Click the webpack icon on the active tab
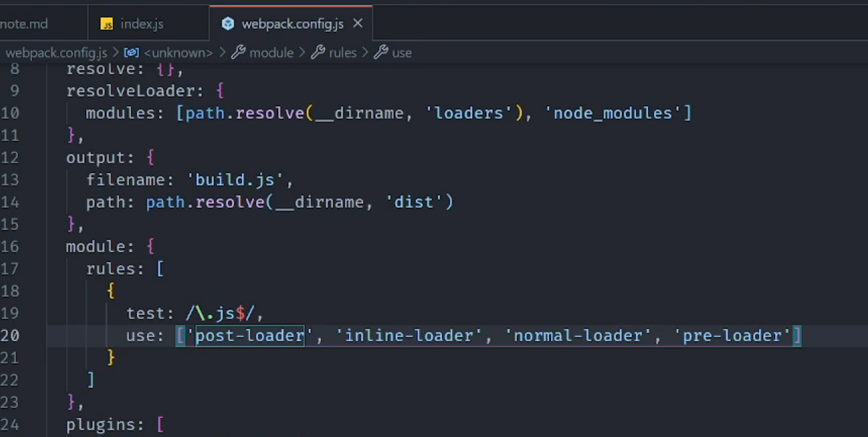The image size is (868, 437). point(228,24)
